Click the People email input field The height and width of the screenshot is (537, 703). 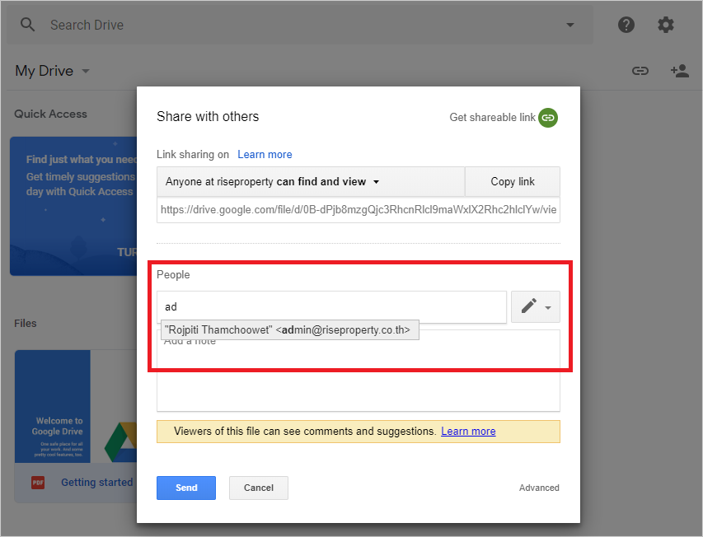pos(332,307)
